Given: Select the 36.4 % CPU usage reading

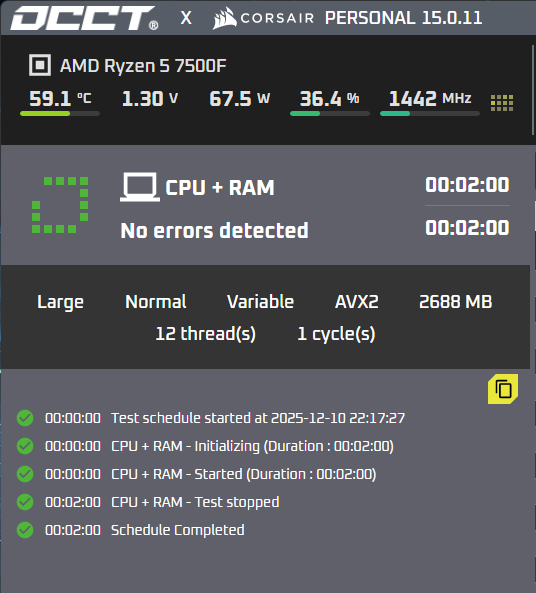Looking at the screenshot, I should pyautogui.click(x=329, y=99).
